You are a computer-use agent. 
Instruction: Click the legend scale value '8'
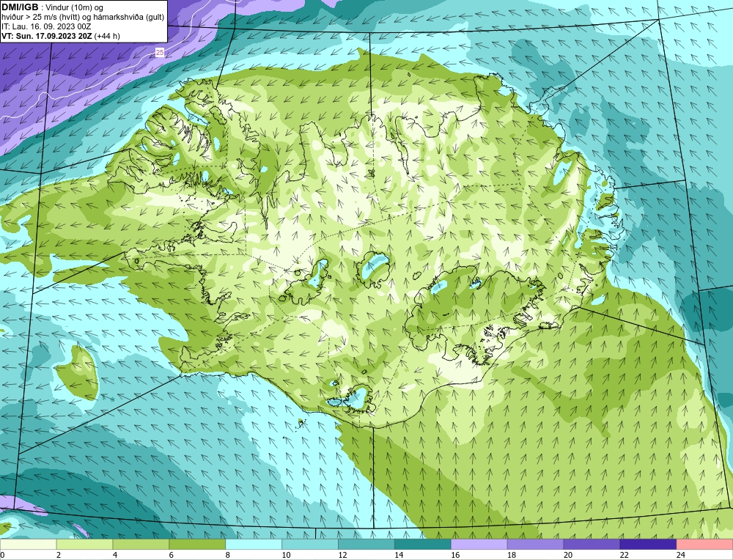[228, 555]
